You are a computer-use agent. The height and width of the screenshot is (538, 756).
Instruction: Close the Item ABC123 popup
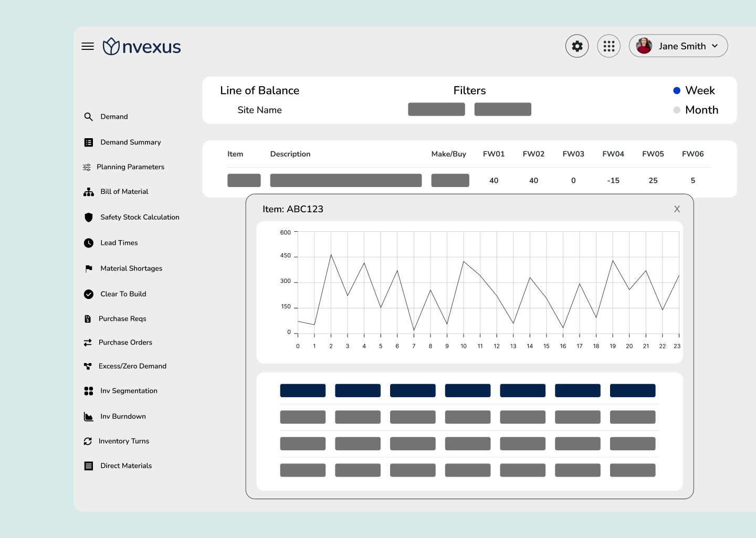click(x=677, y=209)
